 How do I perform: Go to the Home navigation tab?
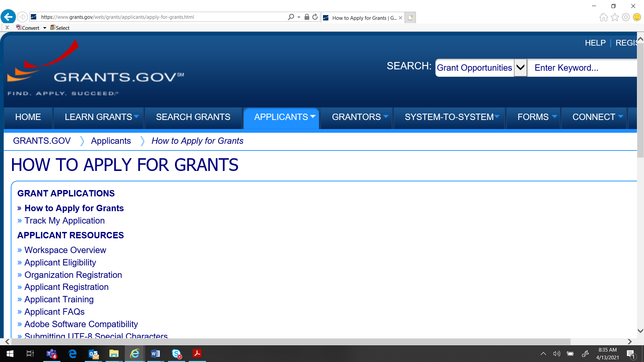click(x=28, y=117)
